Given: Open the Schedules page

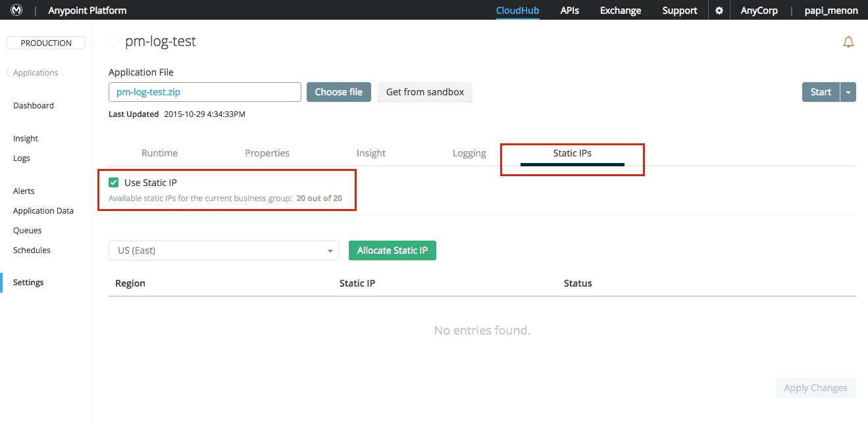Looking at the screenshot, I should point(32,250).
